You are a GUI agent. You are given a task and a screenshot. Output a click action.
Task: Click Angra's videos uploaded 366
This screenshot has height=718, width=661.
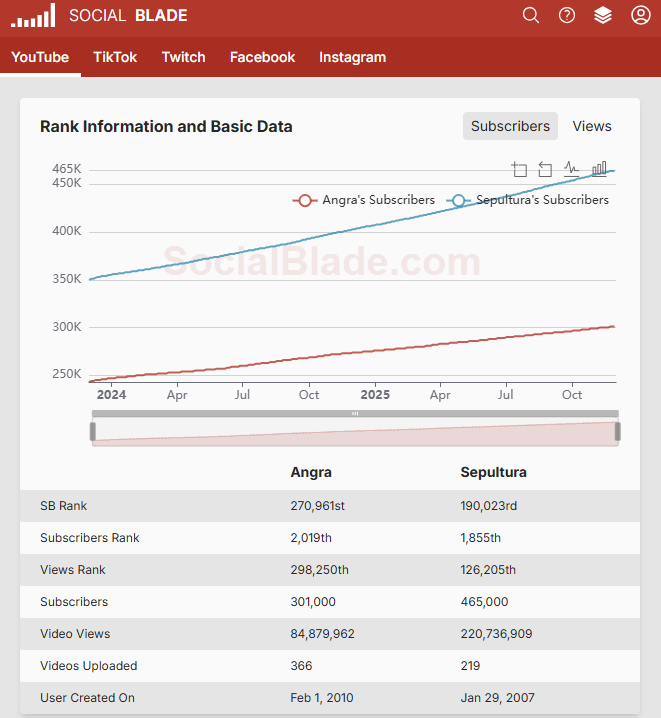[x=301, y=666]
